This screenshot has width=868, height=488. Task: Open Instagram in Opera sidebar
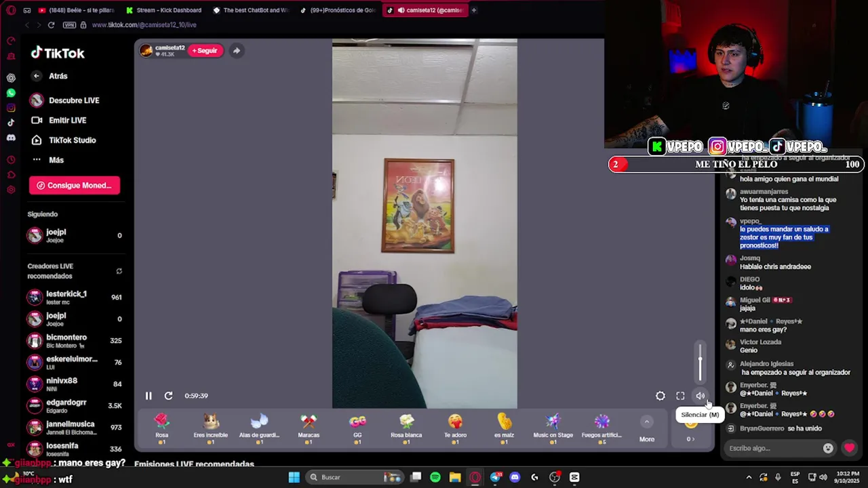click(x=11, y=108)
